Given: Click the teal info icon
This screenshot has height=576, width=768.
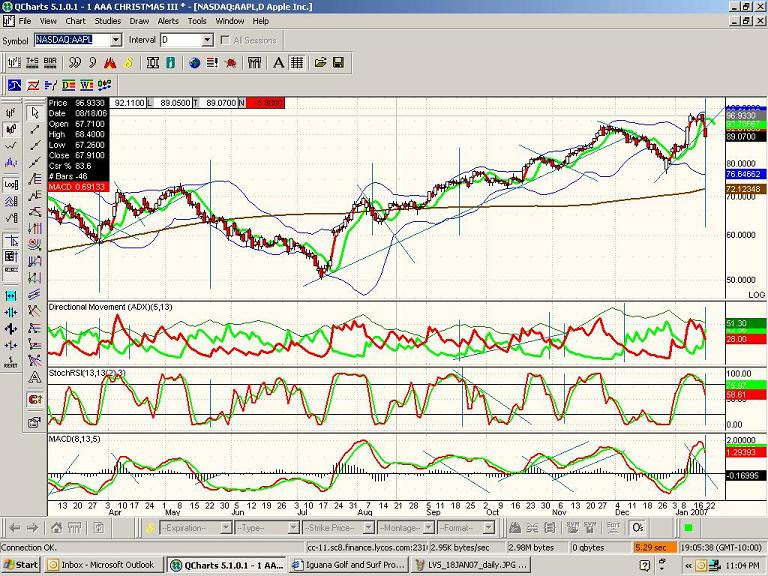Looking at the screenshot, I should pos(170,63).
